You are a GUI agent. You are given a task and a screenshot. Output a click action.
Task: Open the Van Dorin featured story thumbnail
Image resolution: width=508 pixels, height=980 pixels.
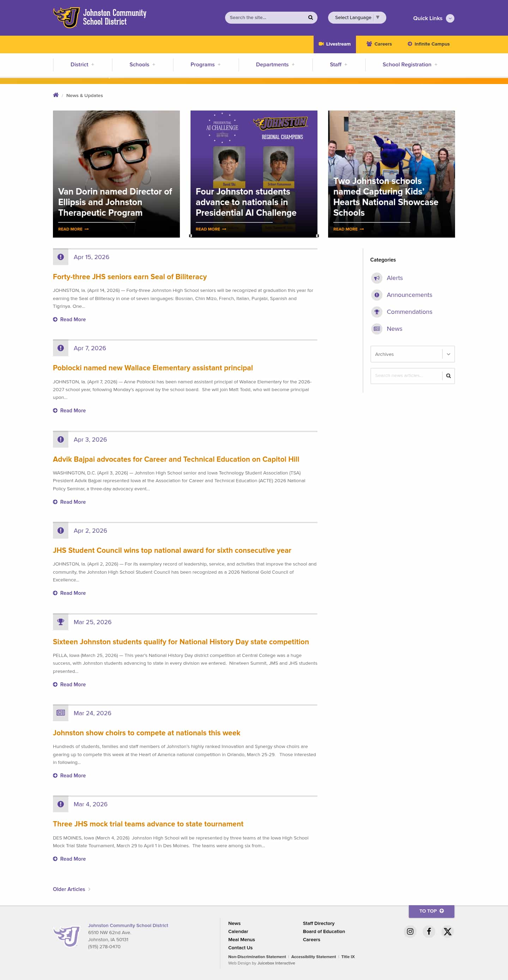[x=116, y=174]
